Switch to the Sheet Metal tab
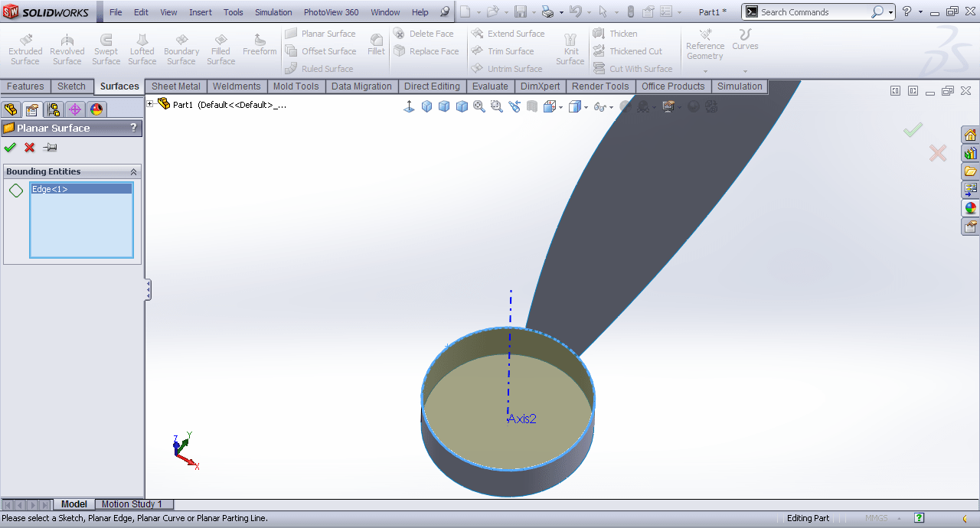Screen dimensions: 980x528 176,86
